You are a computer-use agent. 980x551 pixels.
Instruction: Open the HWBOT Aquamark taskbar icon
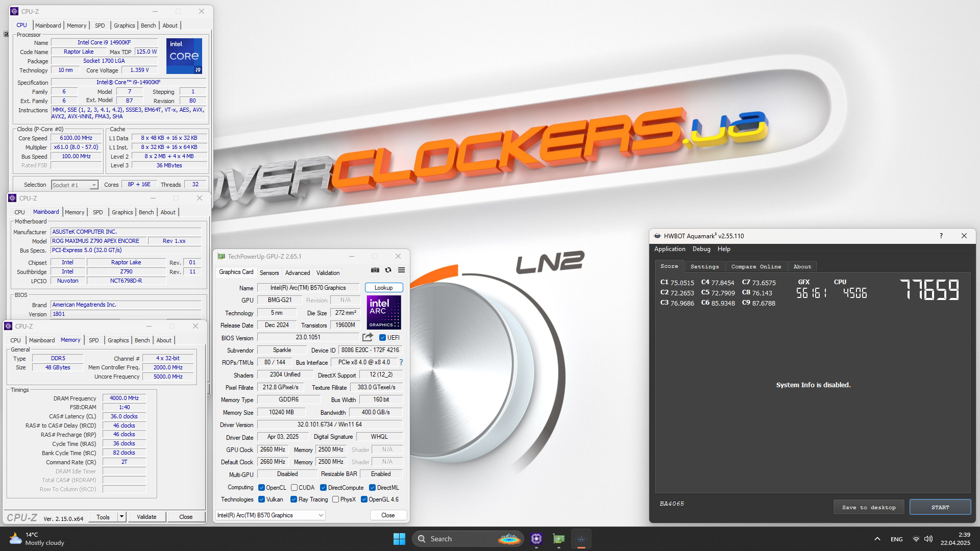click(581, 539)
